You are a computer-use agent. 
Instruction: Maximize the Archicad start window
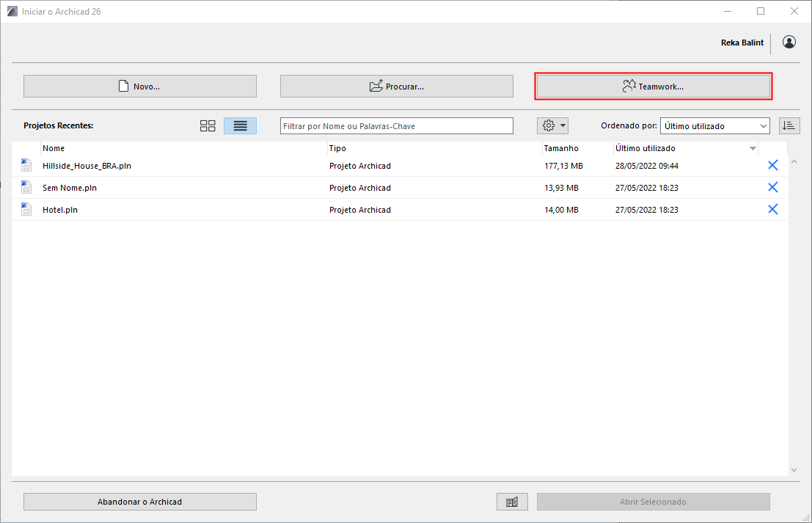pos(760,11)
